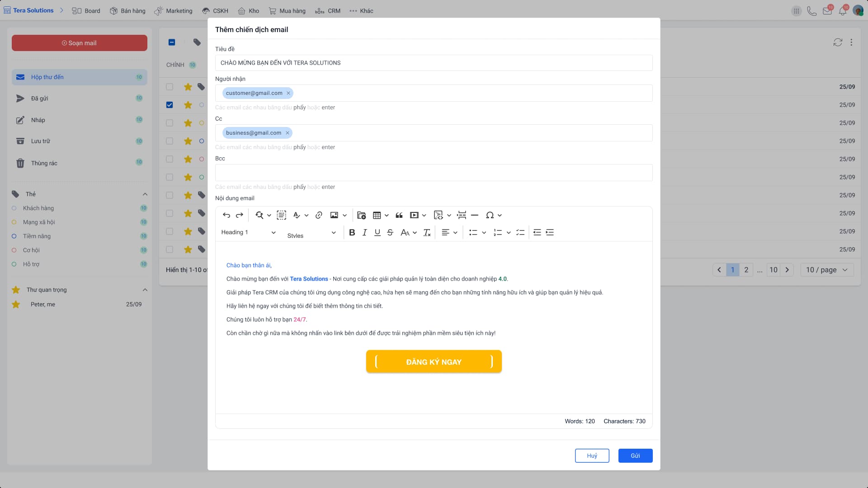Insert a block quote
The width and height of the screenshot is (868, 488).
point(399,215)
